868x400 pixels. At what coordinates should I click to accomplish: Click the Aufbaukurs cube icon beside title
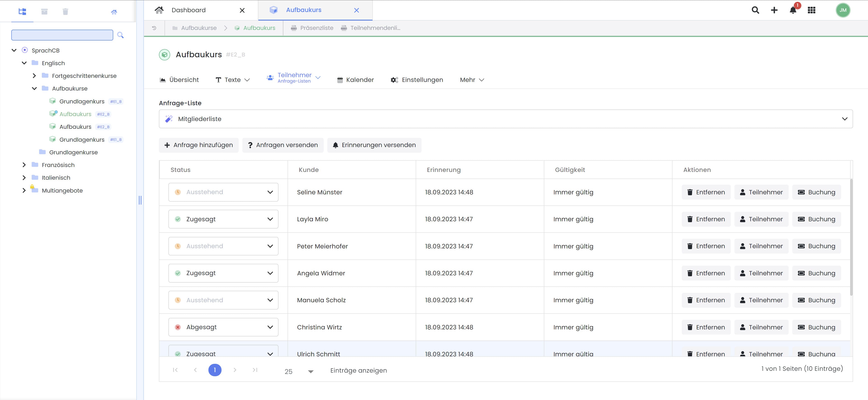(164, 55)
